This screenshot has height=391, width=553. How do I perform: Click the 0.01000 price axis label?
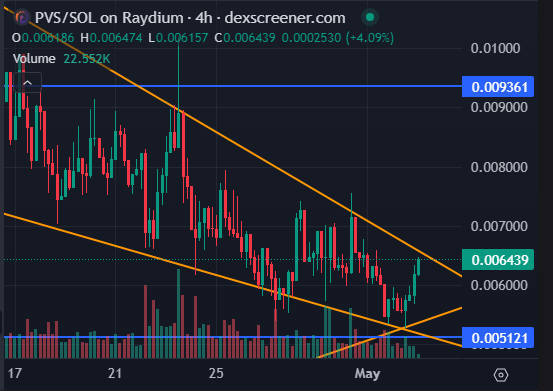(495, 48)
